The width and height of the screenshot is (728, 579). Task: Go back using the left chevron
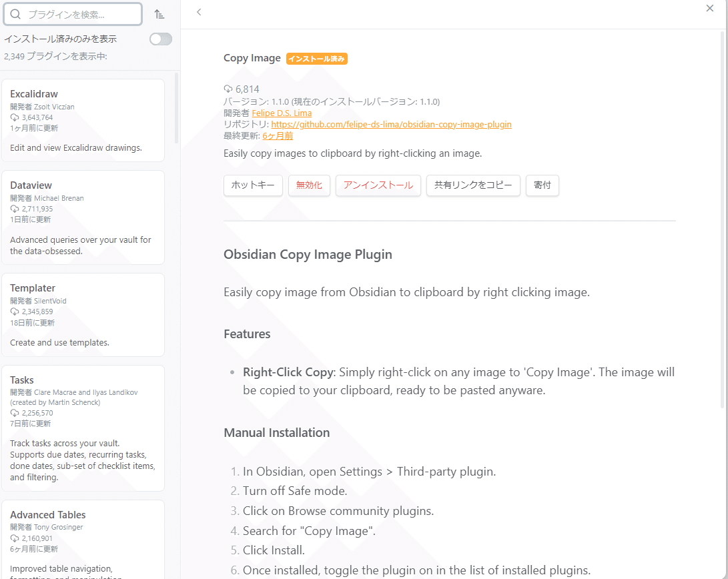[199, 12]
